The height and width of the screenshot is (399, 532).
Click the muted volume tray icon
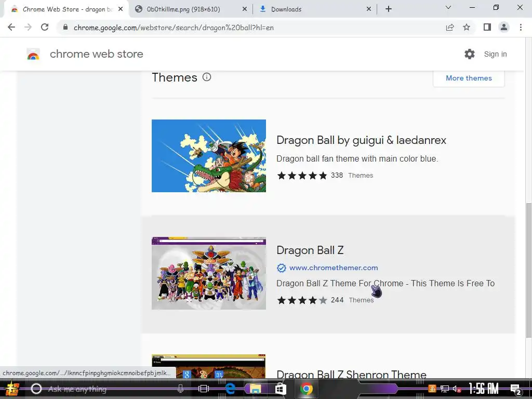tap(457, 389)
